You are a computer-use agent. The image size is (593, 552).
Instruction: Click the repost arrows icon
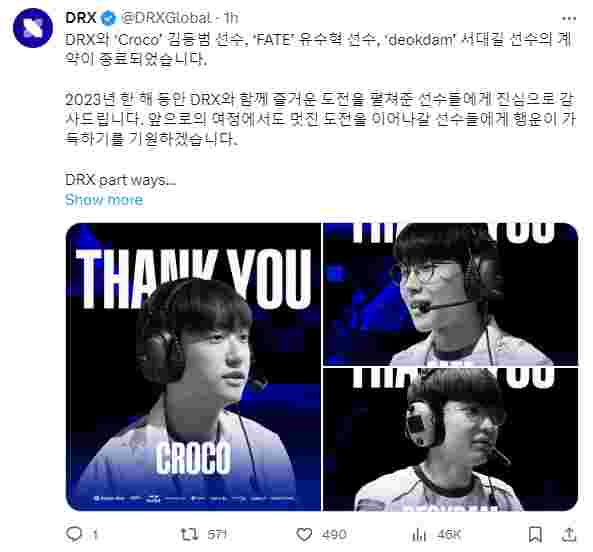tap(189, 534)
